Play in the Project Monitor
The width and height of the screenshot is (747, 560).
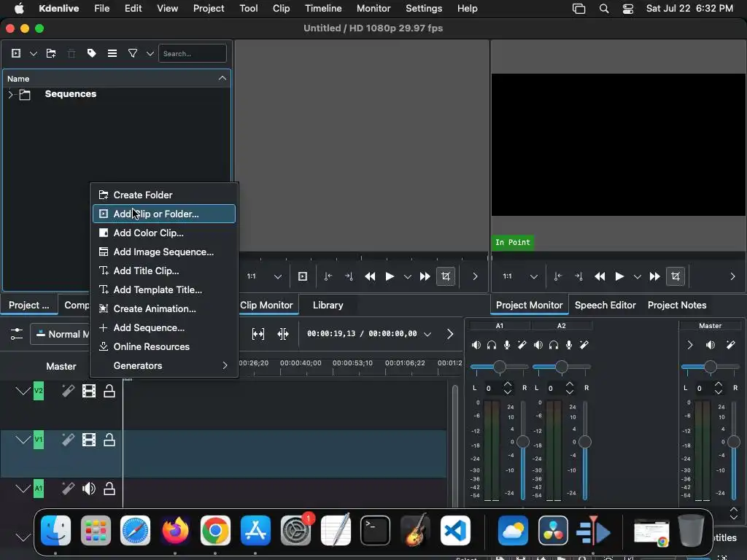(x=619, y=276)
